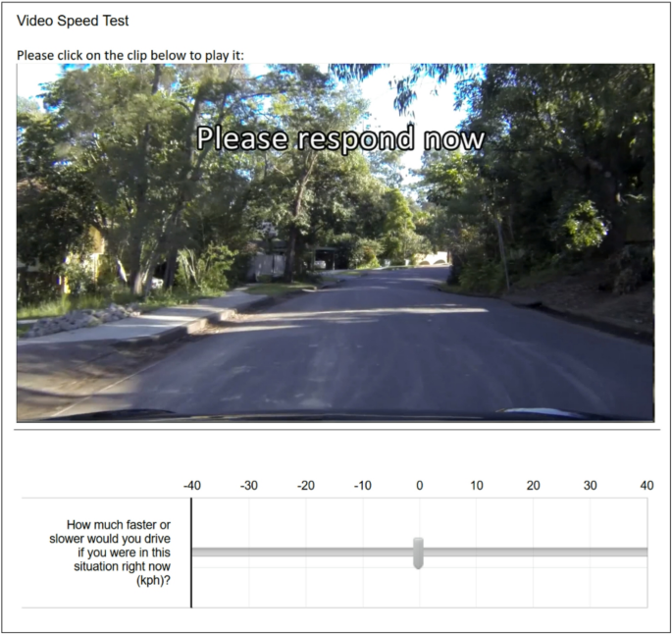The height and width of the screenshot is (634, 672).
Task: Click the speed slider handle at 0
Action: click(418, 553)
